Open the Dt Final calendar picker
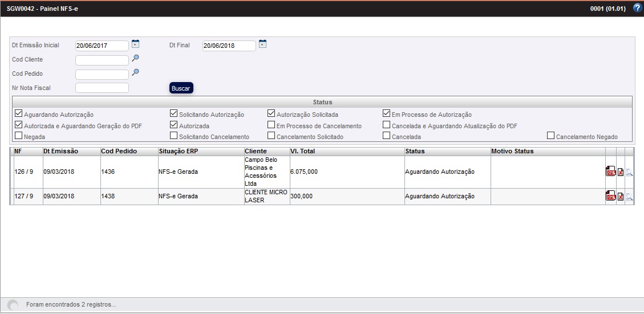 coord(263,44)
